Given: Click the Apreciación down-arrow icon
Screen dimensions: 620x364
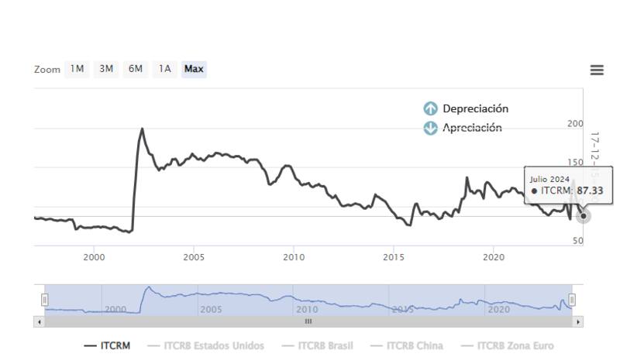Looking at the screenshot, I should click(431, 128).
